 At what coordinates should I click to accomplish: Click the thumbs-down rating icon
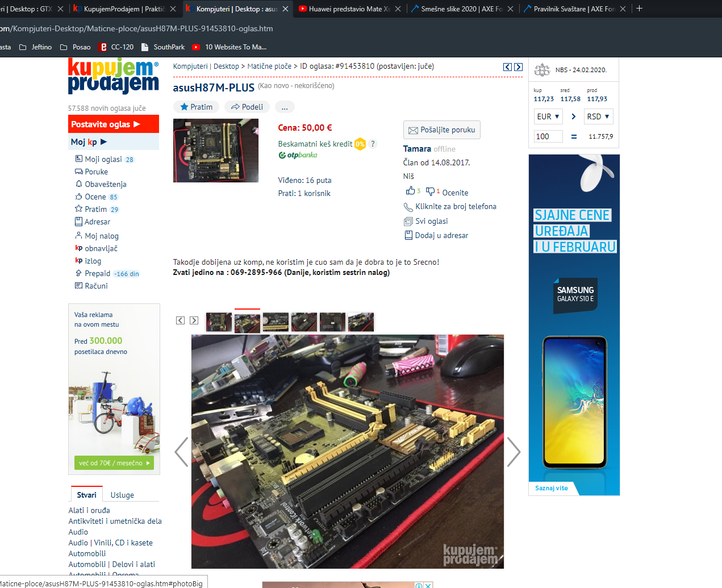coord(430,191)
